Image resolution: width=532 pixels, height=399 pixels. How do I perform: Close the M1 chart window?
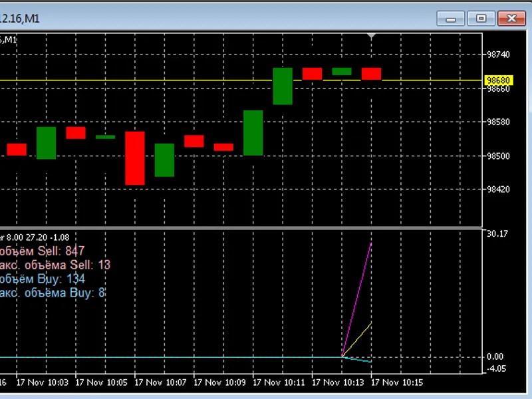[511, 19]
